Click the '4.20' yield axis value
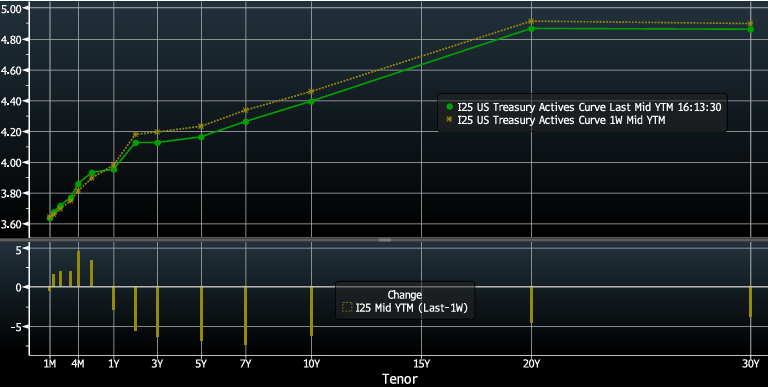 pos(10,132)
